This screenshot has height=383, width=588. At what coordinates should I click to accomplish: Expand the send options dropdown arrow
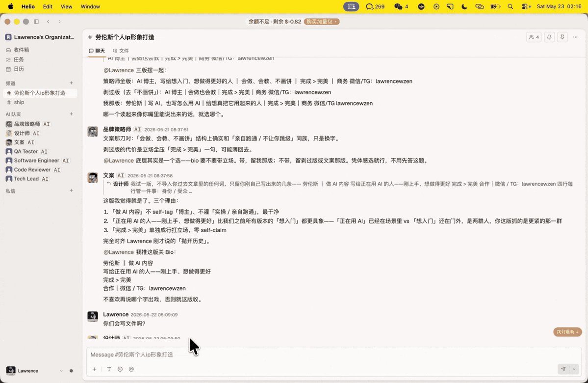tap(574, 369)
